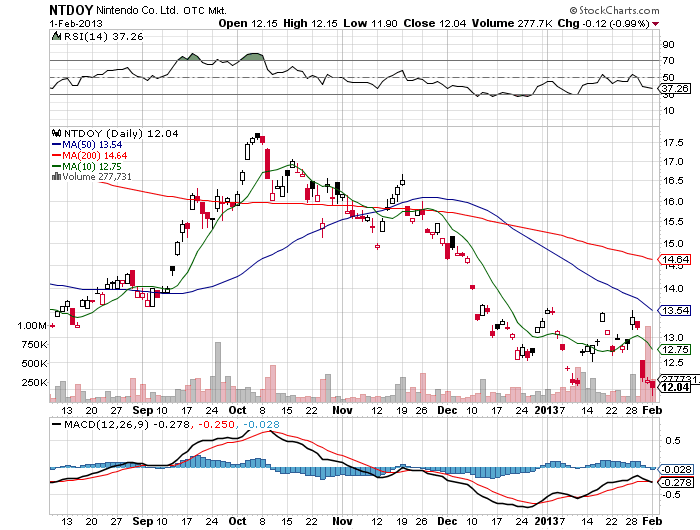Click the blue -0.028 MACD histogram value in the legend
The width and height of the screenshot is (700, 530).
[x=262, y=424]
